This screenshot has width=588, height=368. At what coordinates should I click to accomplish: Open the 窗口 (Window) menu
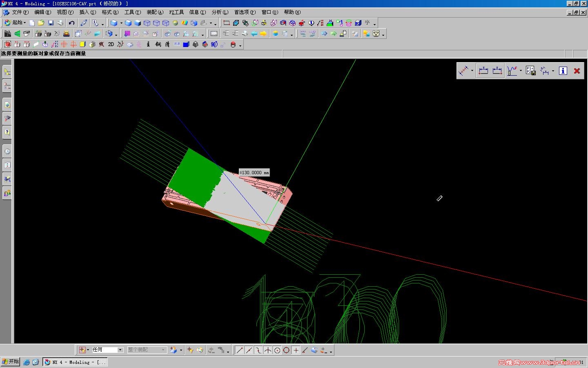point(269,12)
